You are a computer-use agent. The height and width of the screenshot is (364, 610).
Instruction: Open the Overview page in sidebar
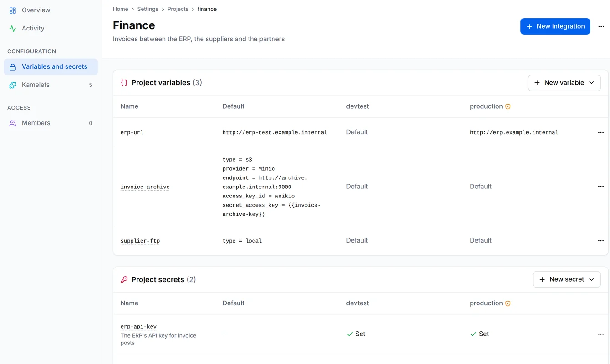[x=51, y=10]
